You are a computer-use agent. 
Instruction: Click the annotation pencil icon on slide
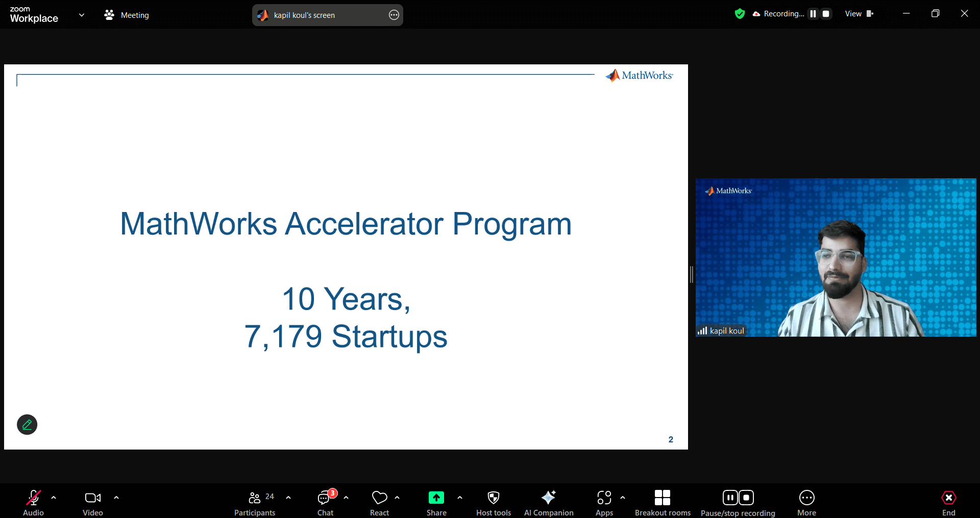pos(27,425)
